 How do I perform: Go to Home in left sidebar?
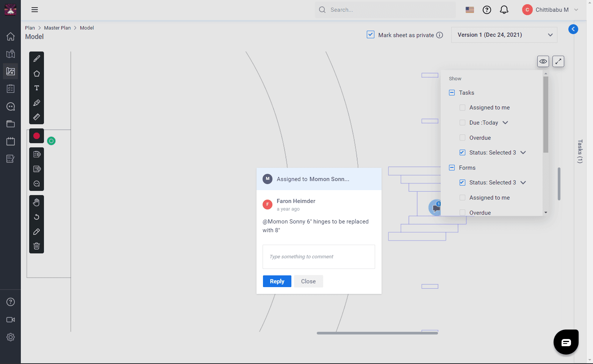click(11, 36)
